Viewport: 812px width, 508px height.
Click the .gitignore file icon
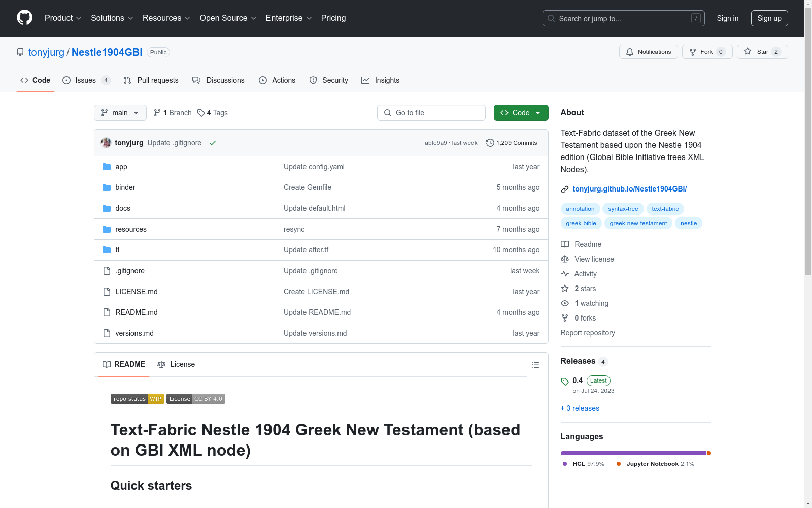107,271
